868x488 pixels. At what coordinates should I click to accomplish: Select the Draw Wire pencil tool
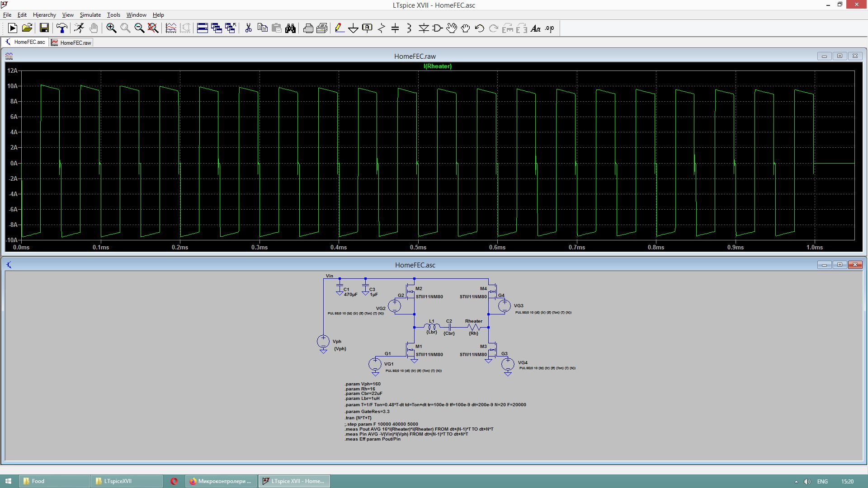[340, 28]
